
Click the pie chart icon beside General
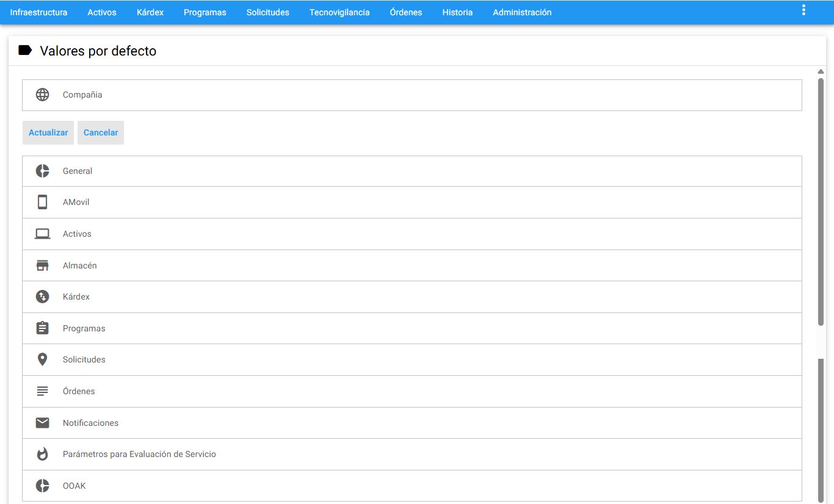pos(42,171)
